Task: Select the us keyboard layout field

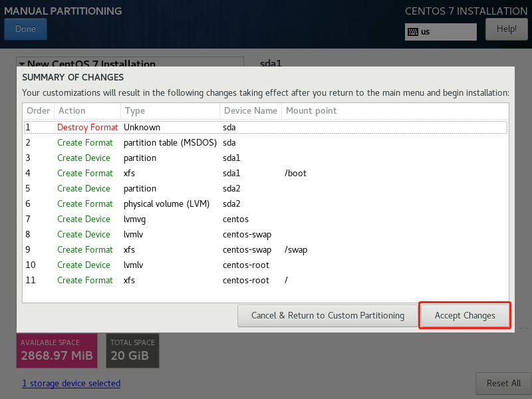Action: (x=441, y=32)
